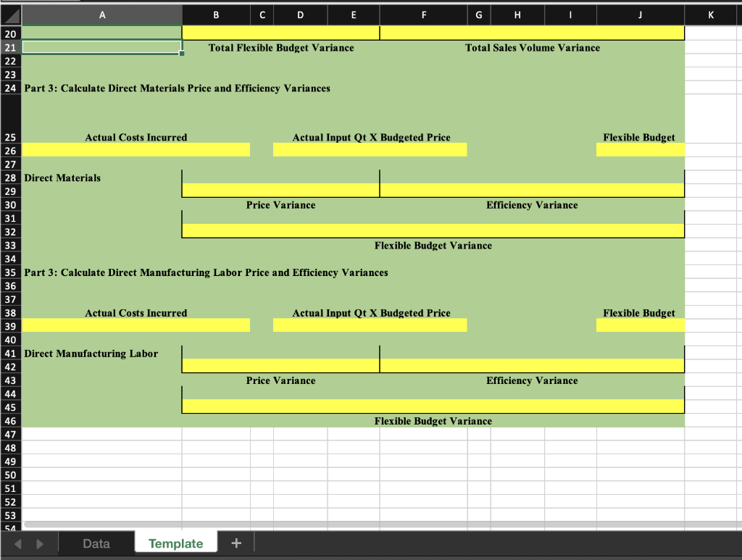The width and height of the screenshot is (742, 560).
Task: Select row 21 header
Action: pyautogui.click(x=10, y=47)
